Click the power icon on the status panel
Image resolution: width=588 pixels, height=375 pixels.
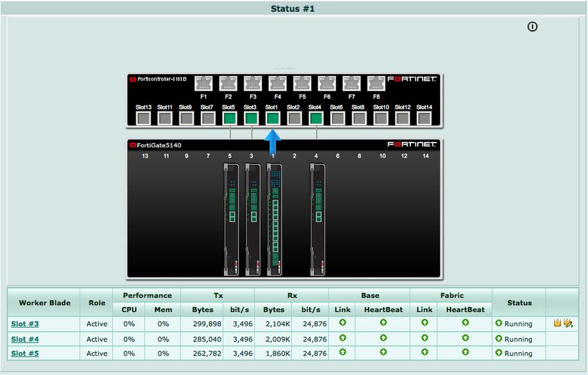(532, 26)
